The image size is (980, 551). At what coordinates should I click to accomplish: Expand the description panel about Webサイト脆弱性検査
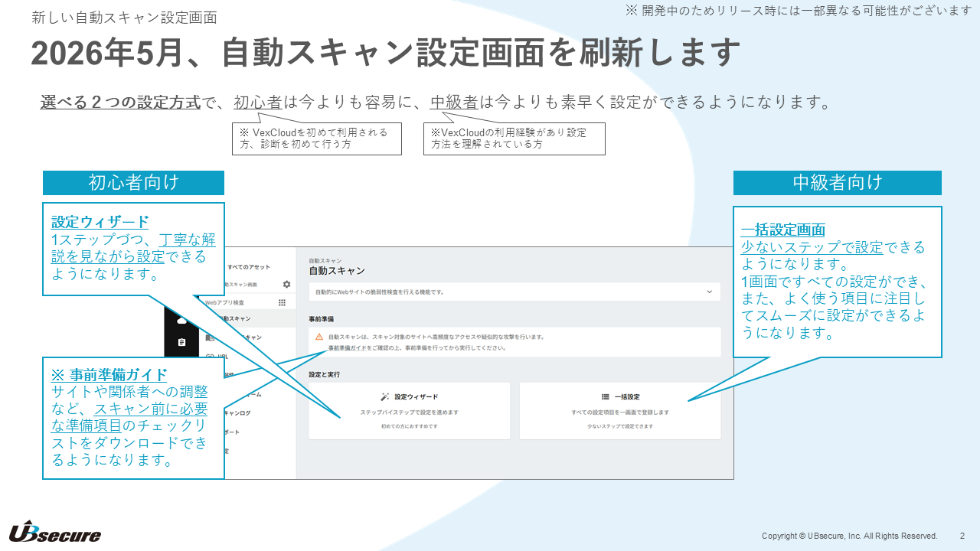click(x=514, y=292)
